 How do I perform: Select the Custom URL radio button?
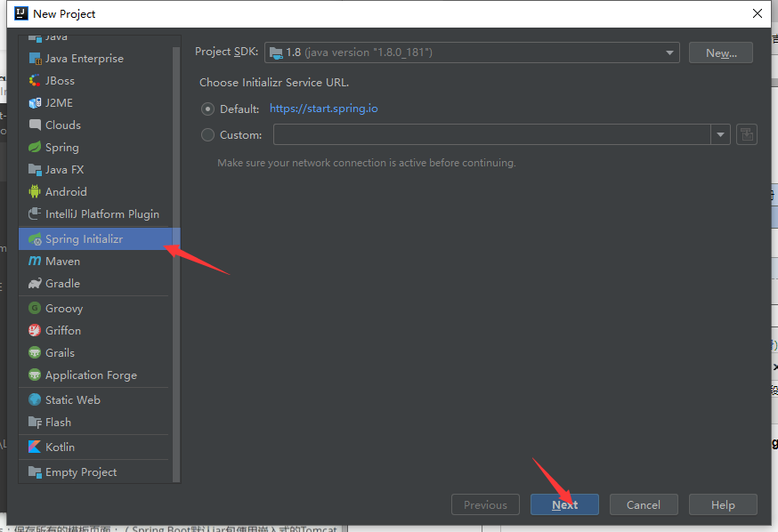[207, 135]
